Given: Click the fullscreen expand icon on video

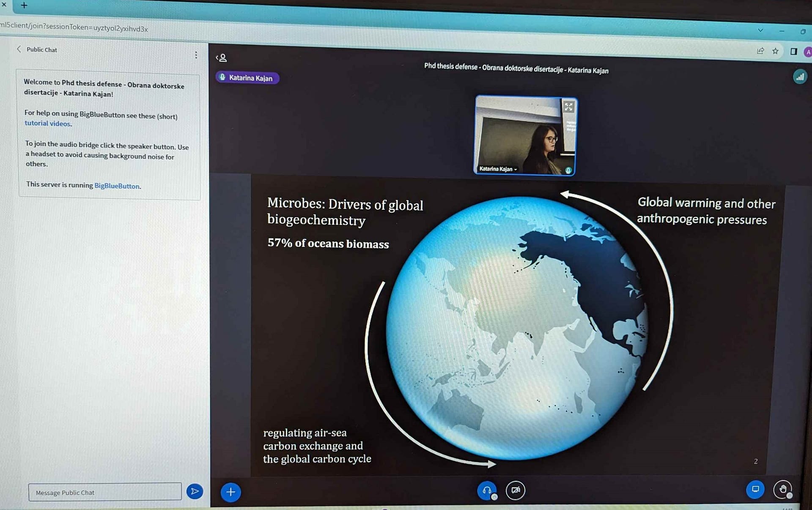Looking at the screenshot, I should [568, 106].
